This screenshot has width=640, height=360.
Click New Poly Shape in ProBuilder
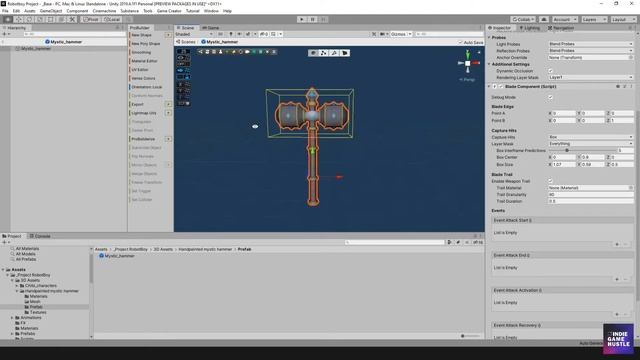[x=146, y=44]
